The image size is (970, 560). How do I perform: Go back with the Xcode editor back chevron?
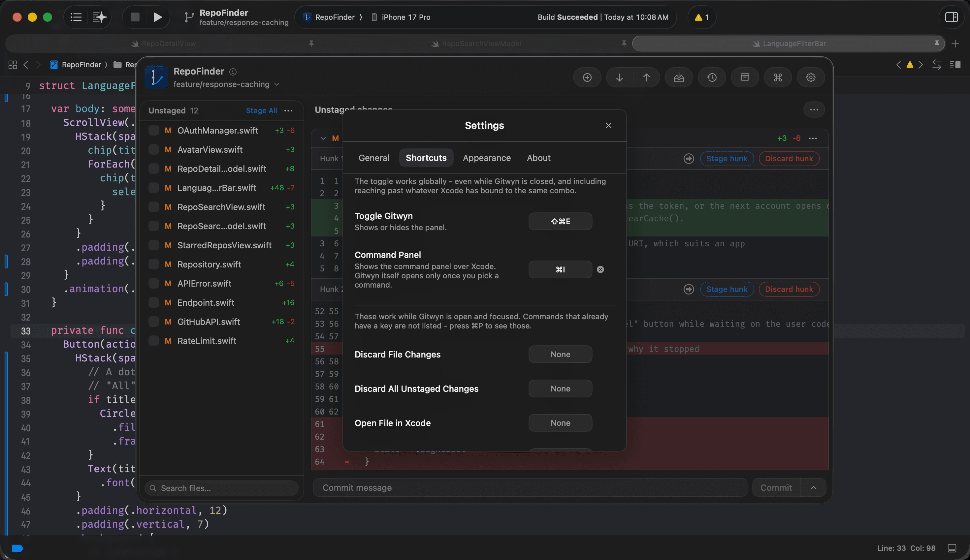(26, 65)
